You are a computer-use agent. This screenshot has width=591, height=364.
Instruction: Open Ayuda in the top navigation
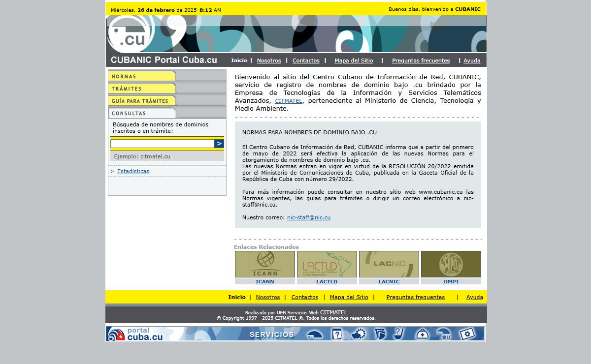click(x=472, y=61)
